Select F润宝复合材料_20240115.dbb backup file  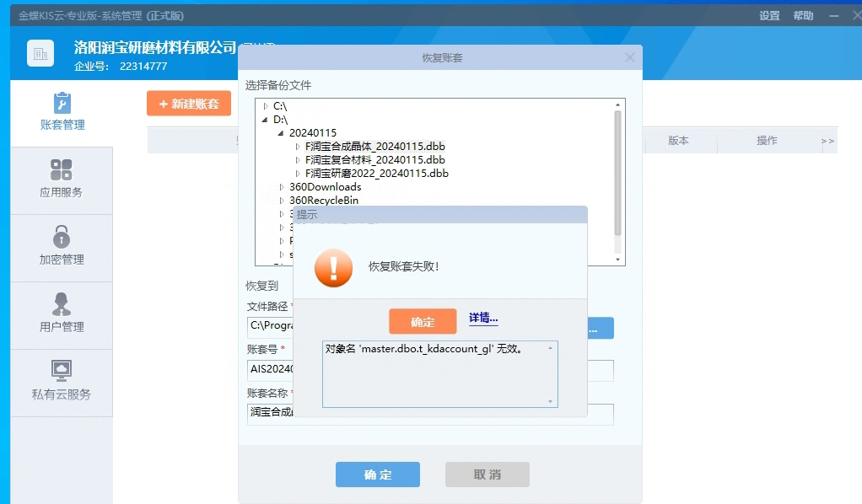pyautogui.click(x=374, y=160)
